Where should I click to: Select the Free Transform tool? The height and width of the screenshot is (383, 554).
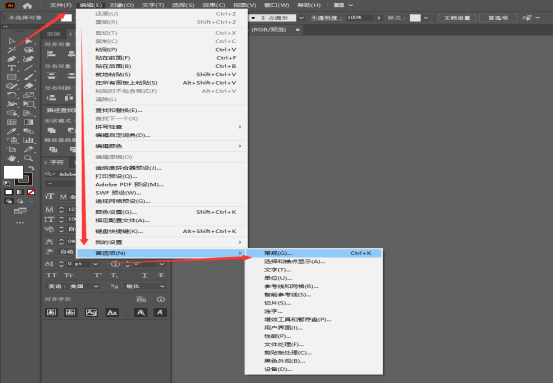click(x=29, y=104)
